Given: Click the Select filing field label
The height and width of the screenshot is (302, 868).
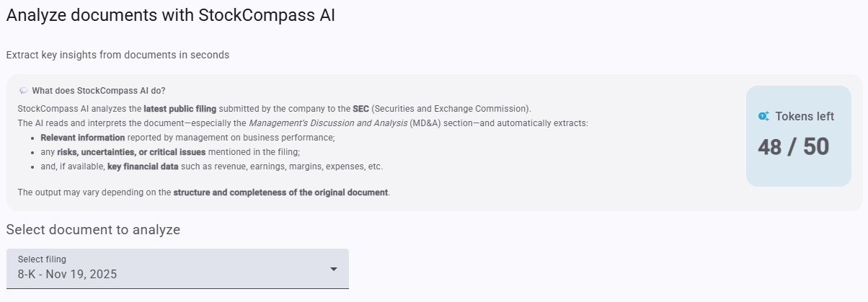Looking at the screenshot, I should (x=42, y=259).
